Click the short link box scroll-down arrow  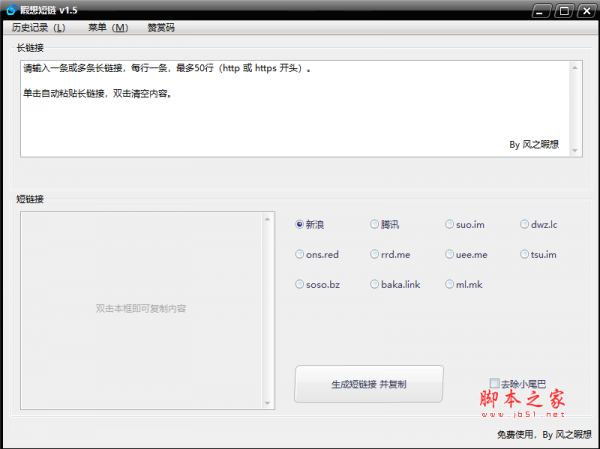pyautogui.click(x=267, y=403)
